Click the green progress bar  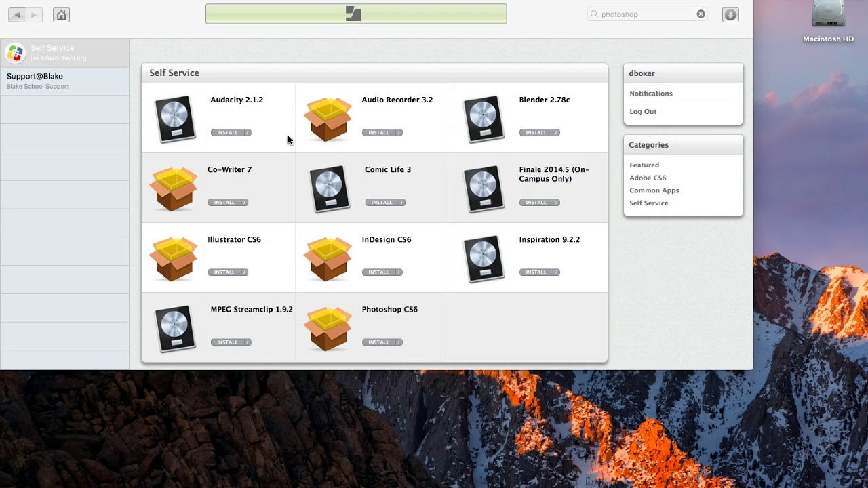coord(356,14)
